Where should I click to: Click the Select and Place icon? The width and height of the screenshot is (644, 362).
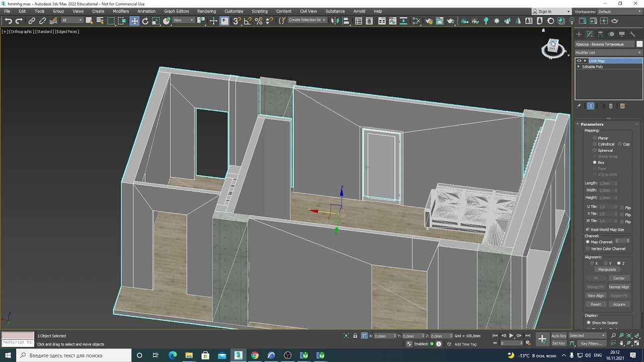tap(167, 21)
